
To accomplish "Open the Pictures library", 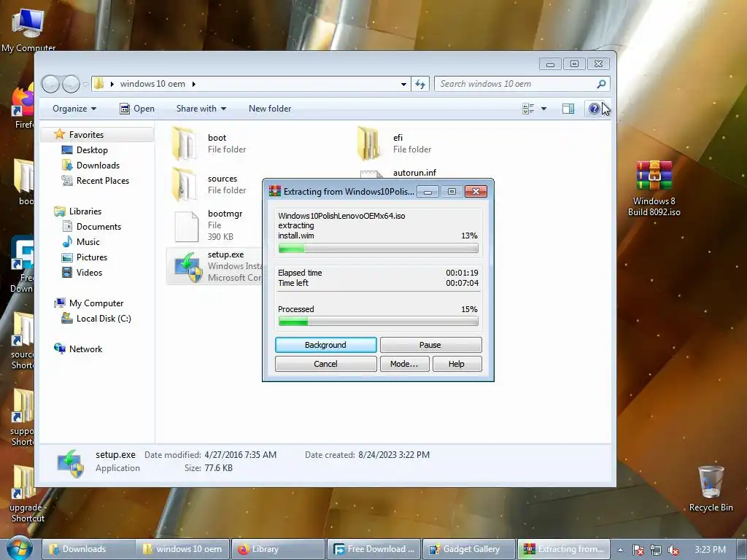I will click(91, 257).
